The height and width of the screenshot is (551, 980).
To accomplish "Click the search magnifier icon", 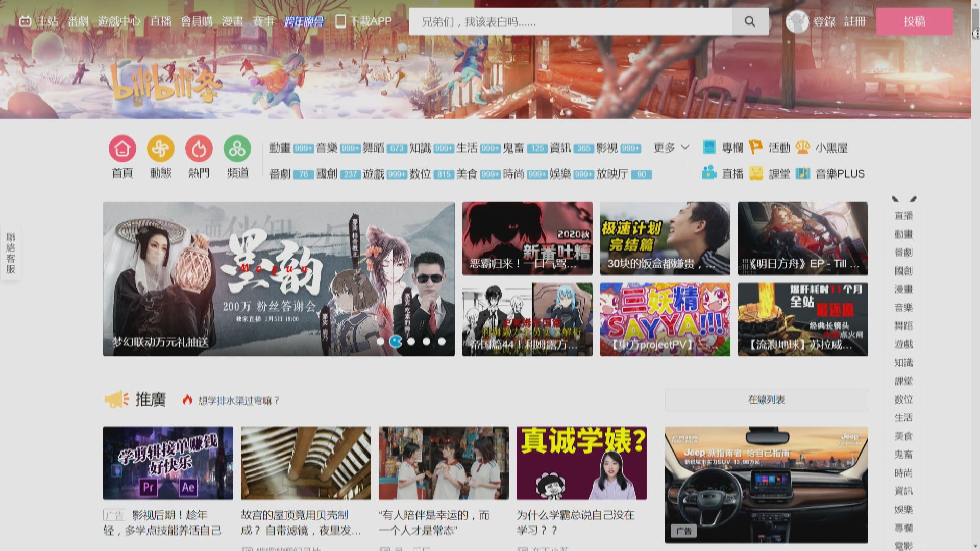I will (x=749, y=21).
